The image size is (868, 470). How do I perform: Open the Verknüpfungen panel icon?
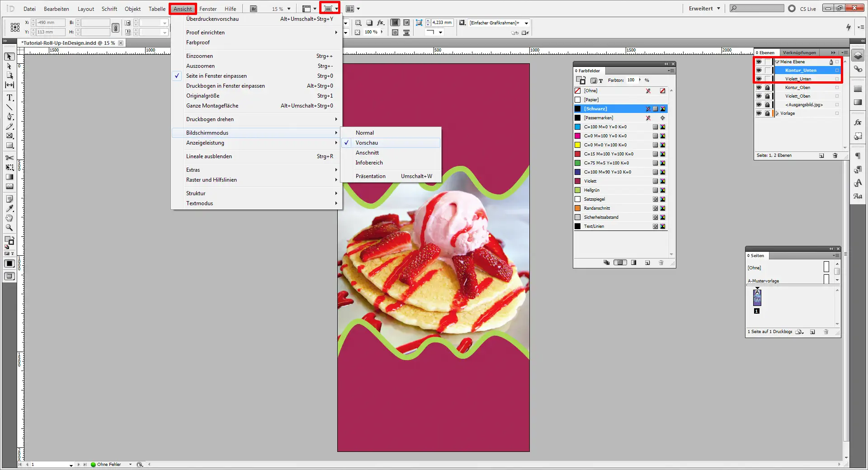857,69
